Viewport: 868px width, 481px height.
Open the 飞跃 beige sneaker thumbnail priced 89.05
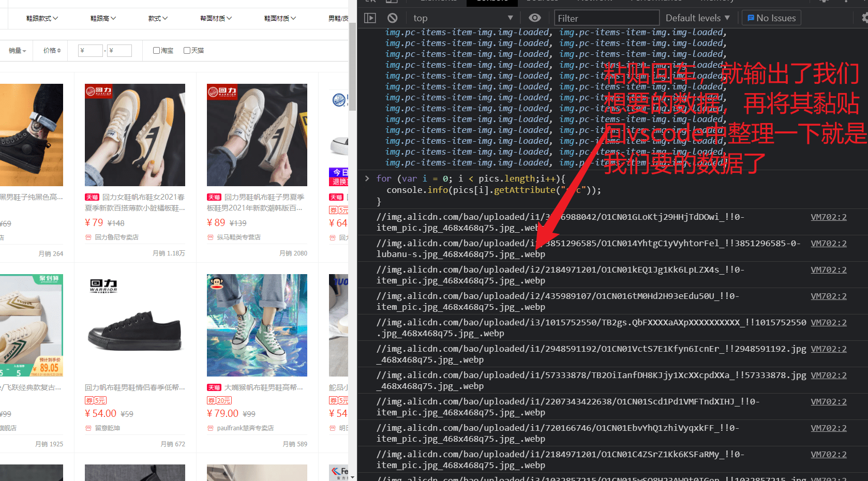point(31,325)
